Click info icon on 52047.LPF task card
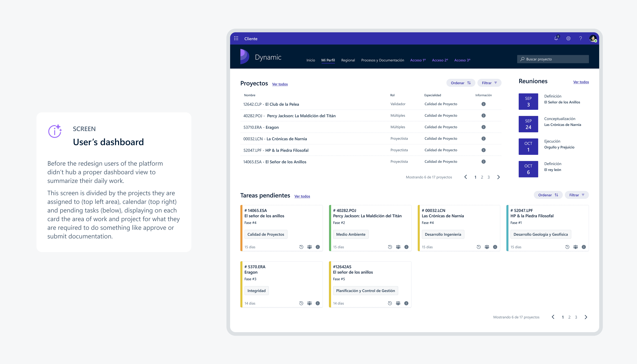This screenshot has width=637, height=364. (x=584, y=247)
